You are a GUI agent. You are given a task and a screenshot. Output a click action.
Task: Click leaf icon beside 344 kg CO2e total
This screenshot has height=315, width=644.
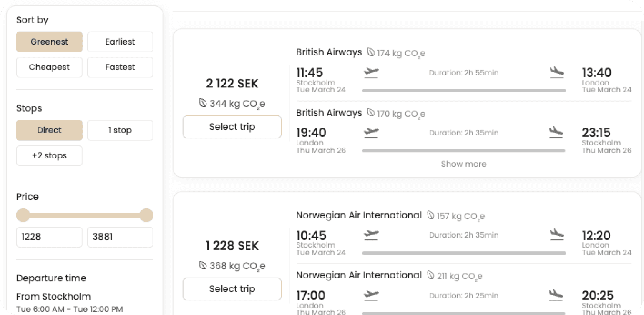(x=203, y=103)
